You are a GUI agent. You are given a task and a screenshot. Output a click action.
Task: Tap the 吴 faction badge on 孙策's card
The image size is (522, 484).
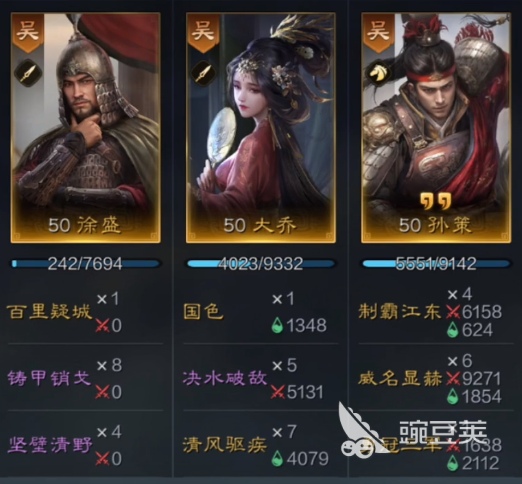pos(379,32)
